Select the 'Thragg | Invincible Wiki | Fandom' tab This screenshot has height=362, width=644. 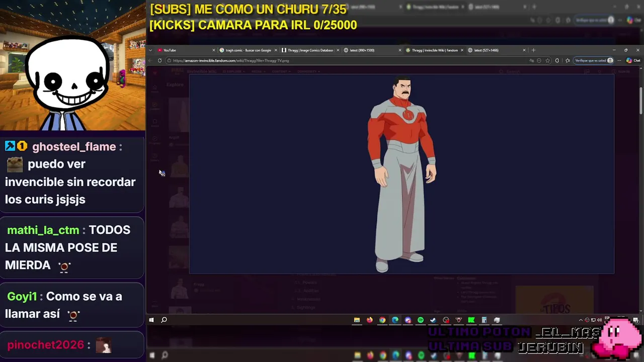point(434,50)
